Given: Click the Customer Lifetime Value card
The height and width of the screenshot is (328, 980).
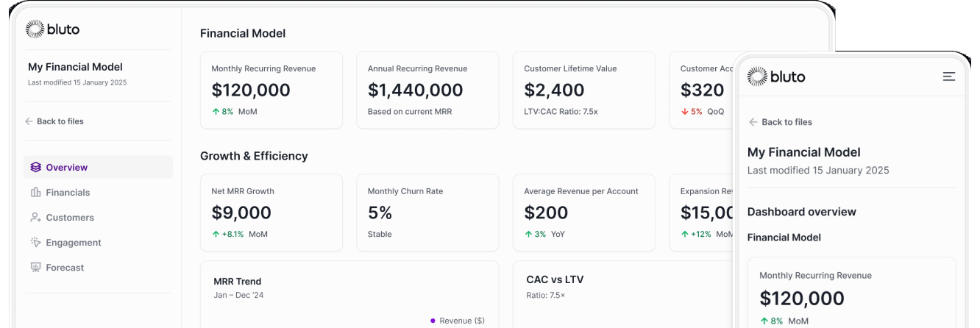Looking at the screenshot, I should coord(583,90).
